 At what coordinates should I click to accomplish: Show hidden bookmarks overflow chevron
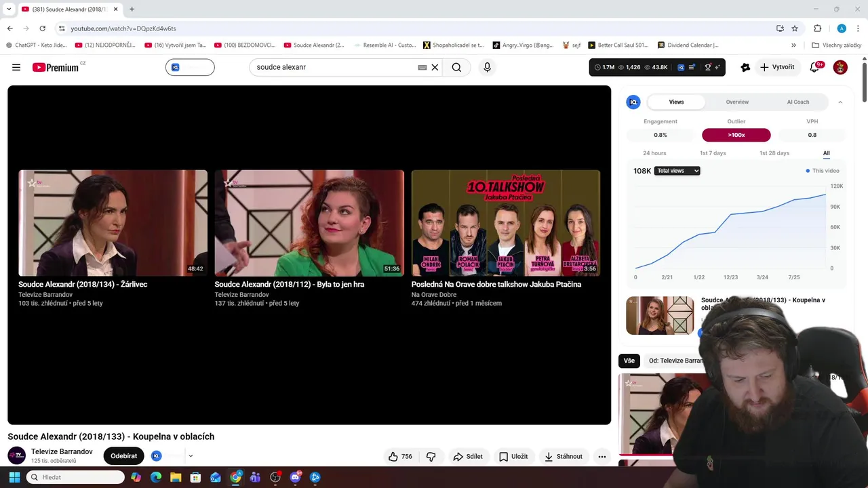point(793,45)
